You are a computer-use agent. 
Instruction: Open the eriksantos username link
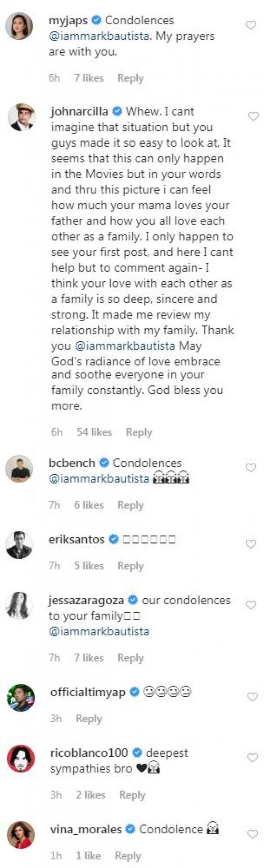(76, 539)
